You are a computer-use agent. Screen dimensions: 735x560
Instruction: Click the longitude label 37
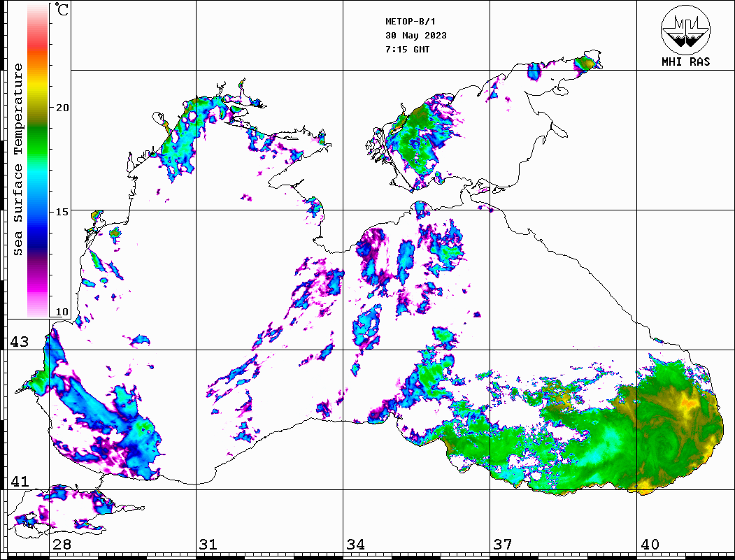click(x=503, y=545)
